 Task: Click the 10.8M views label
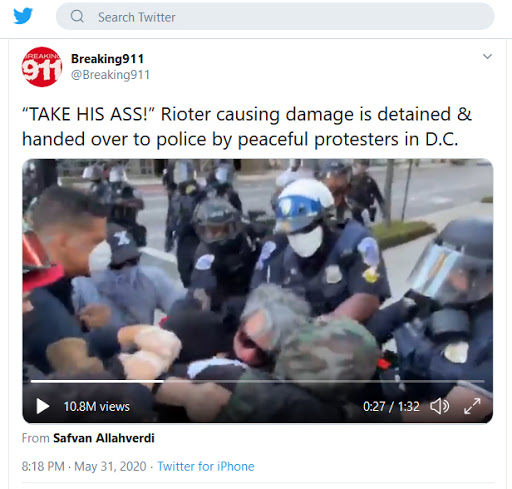(97, 406)
